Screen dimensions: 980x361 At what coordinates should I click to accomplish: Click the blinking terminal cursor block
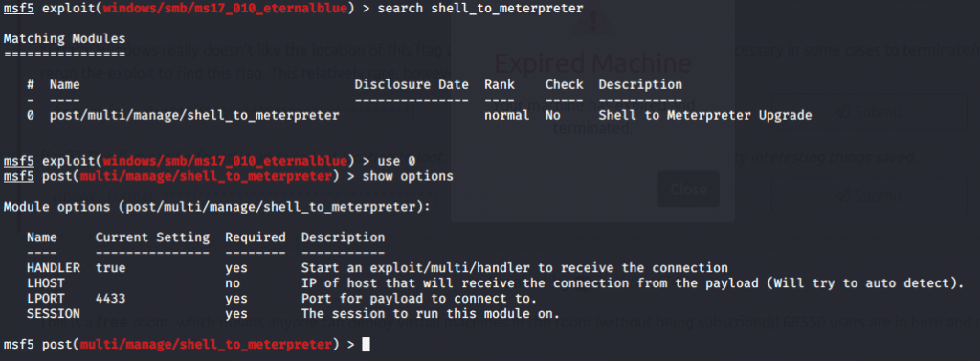tap(367, 344)
